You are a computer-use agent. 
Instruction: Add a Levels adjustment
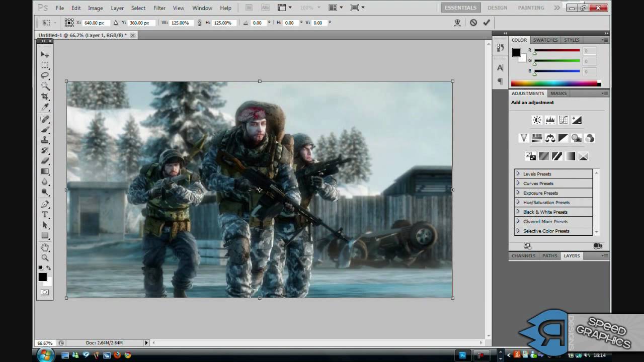(550, 120)
